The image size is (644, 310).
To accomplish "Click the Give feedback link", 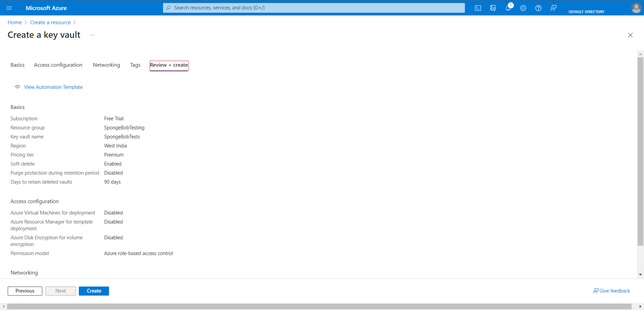I will [611, 291].
